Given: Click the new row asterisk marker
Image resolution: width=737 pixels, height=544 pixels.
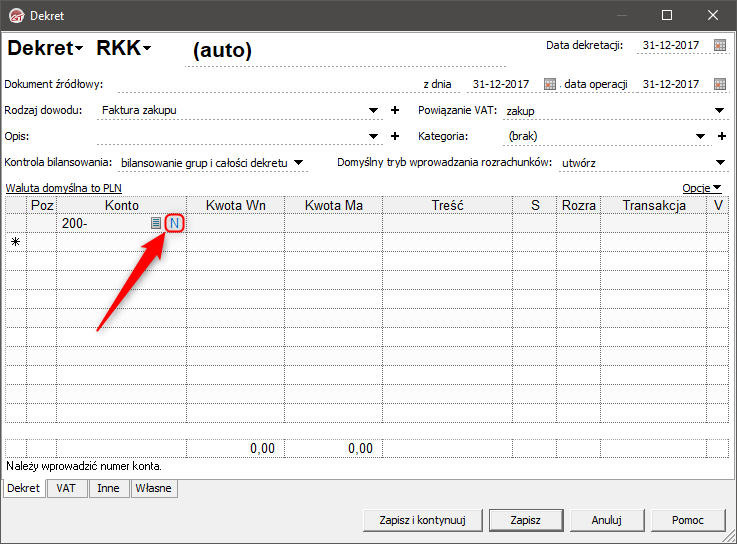Looking at the screenshot, I should [16, 242].
